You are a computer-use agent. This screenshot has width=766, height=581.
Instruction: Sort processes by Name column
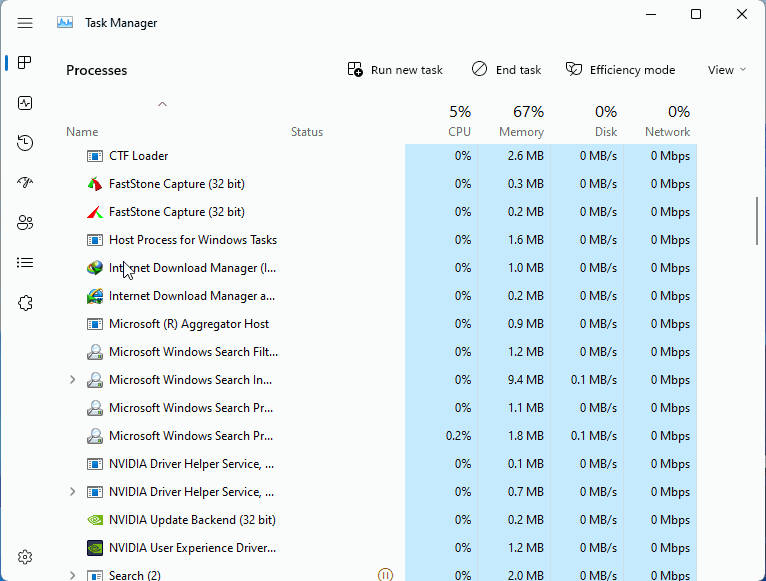pos(82,132)
